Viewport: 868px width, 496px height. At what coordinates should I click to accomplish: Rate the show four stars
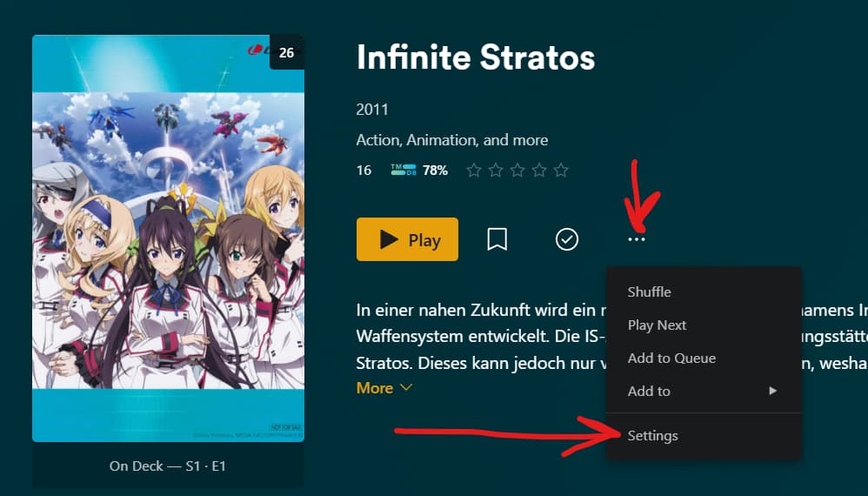539,170
